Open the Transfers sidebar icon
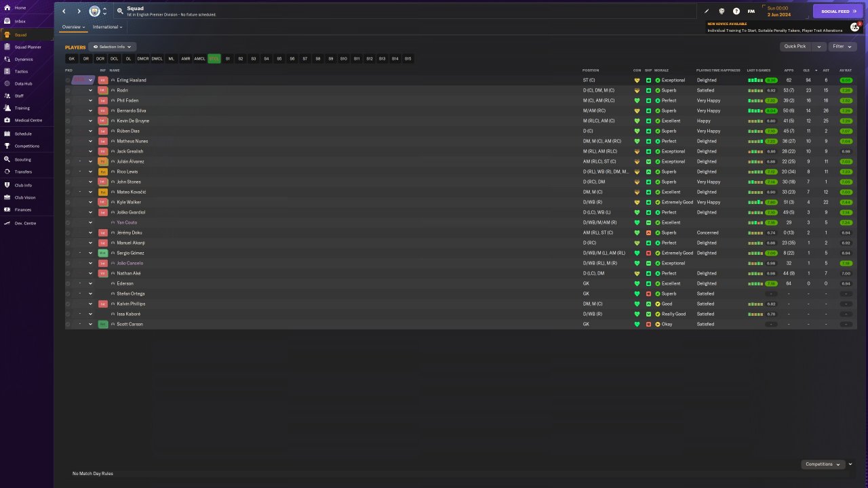The height and width of the screenshot is (488, 868). tap(7, 171)
